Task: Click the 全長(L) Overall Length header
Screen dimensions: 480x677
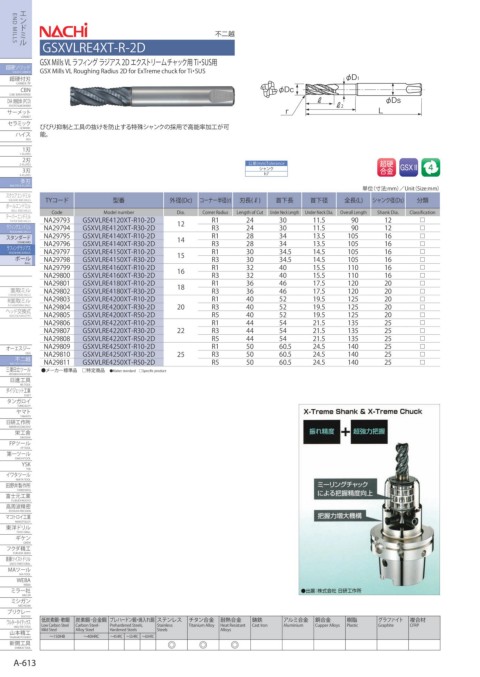Action: point(353,204)
